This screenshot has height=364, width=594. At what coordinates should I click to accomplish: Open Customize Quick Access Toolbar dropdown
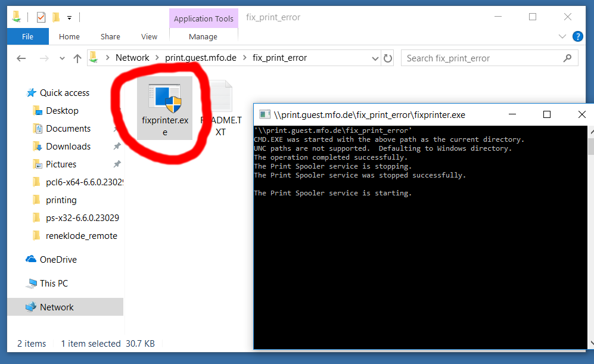coord(70,18)
